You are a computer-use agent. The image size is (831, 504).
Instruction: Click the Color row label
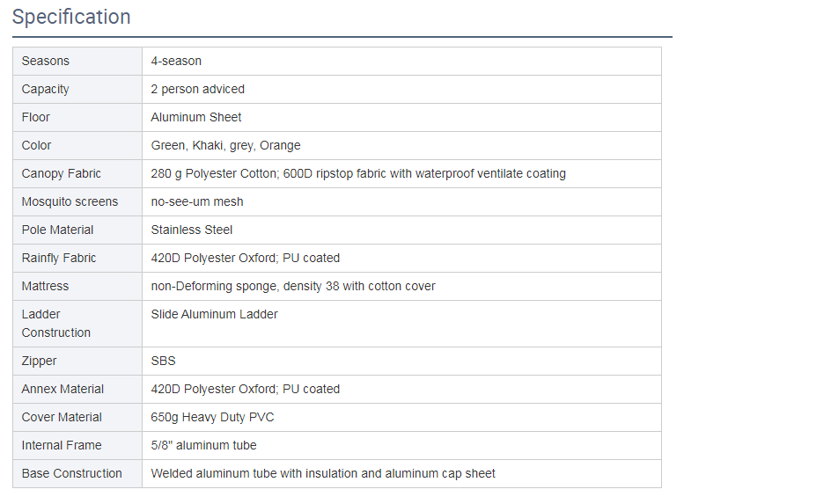point(37,145)
